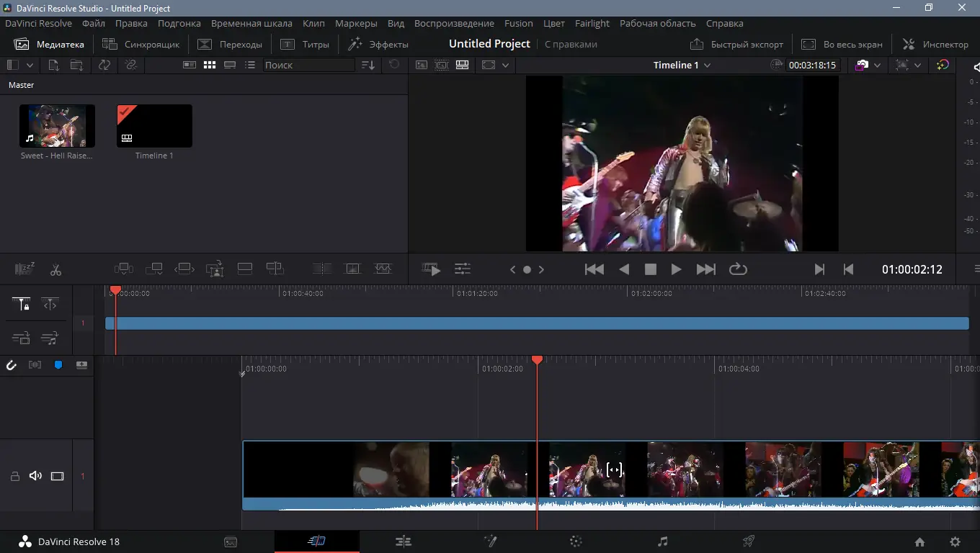
Task: Open viewer Tools sliders icon
Action: point(463,269)
